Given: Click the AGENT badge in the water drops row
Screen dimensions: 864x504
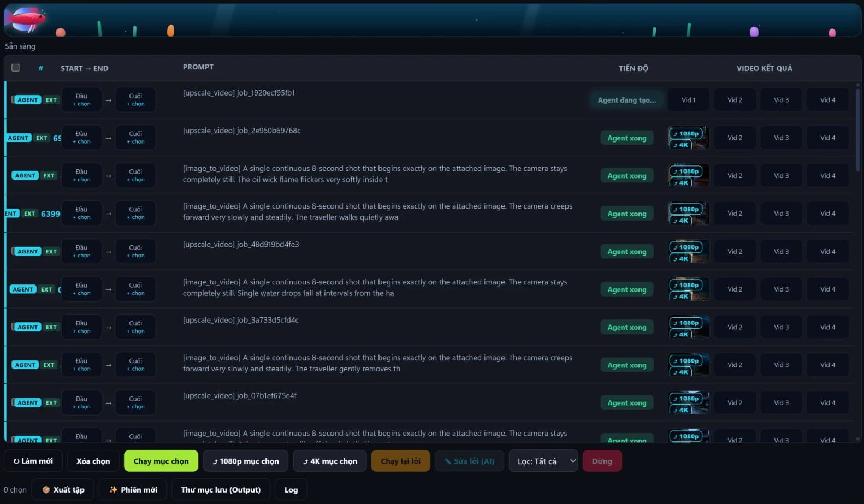Looking at the screenshot, I should click(x=23, y=289).
